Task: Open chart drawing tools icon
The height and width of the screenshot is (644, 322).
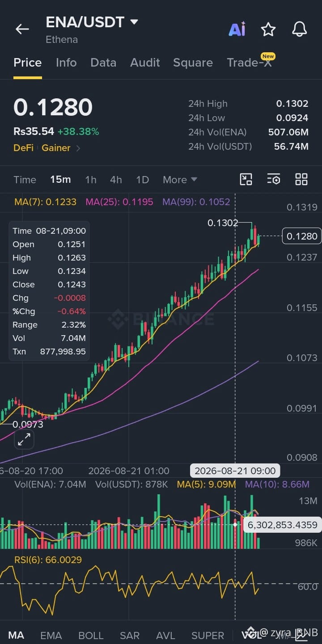Action: 246,180
